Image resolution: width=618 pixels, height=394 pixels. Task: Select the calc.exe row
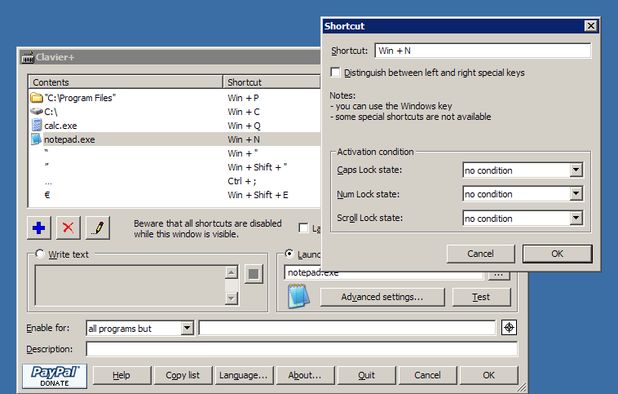175,125
